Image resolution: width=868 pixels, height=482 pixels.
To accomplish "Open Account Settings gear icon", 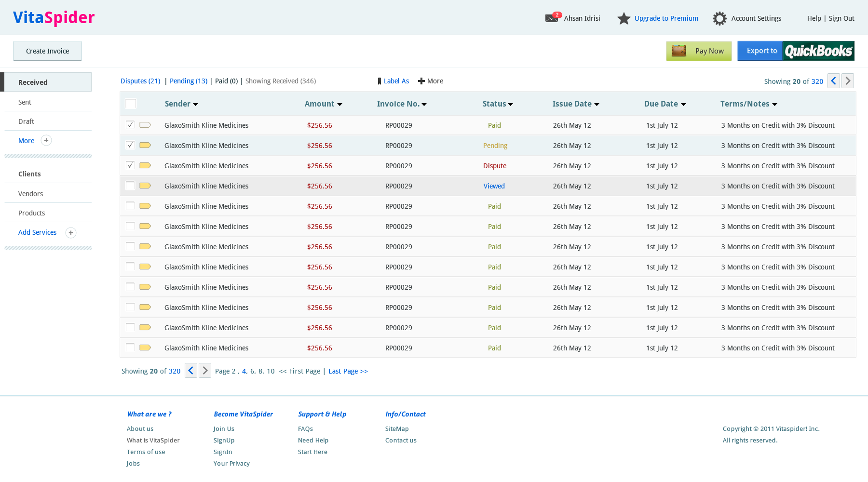I will point(719,18).
